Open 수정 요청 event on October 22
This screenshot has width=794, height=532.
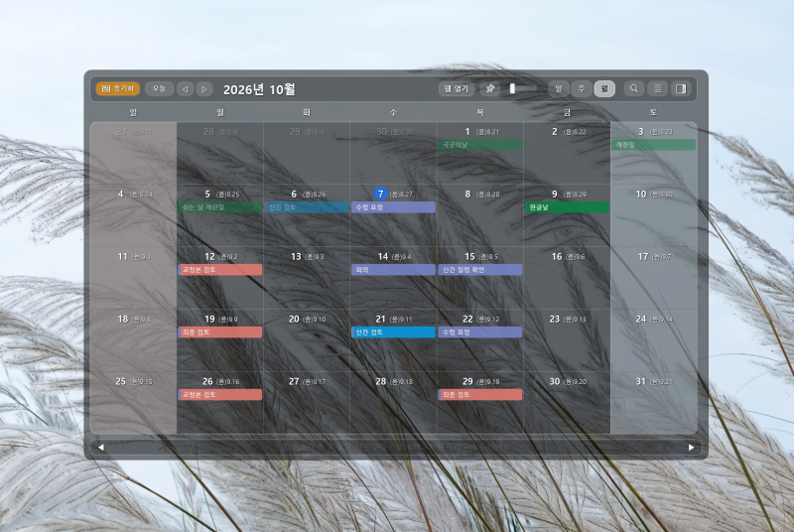480,332
